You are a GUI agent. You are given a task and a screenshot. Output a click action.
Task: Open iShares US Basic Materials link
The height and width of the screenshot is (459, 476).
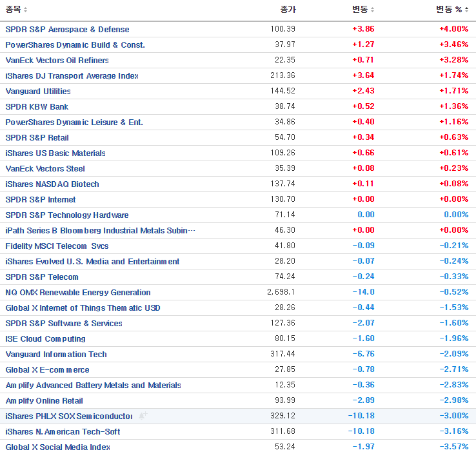[x=55, y=153]
